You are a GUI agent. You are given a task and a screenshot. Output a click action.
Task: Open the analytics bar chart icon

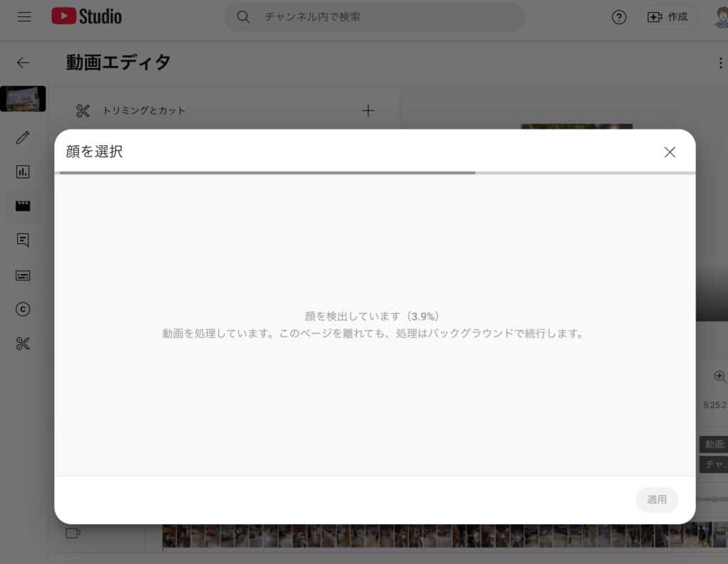23,172
